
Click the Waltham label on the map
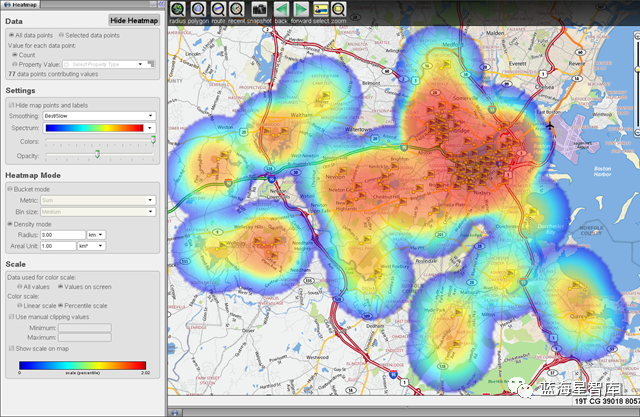(301, 115)
